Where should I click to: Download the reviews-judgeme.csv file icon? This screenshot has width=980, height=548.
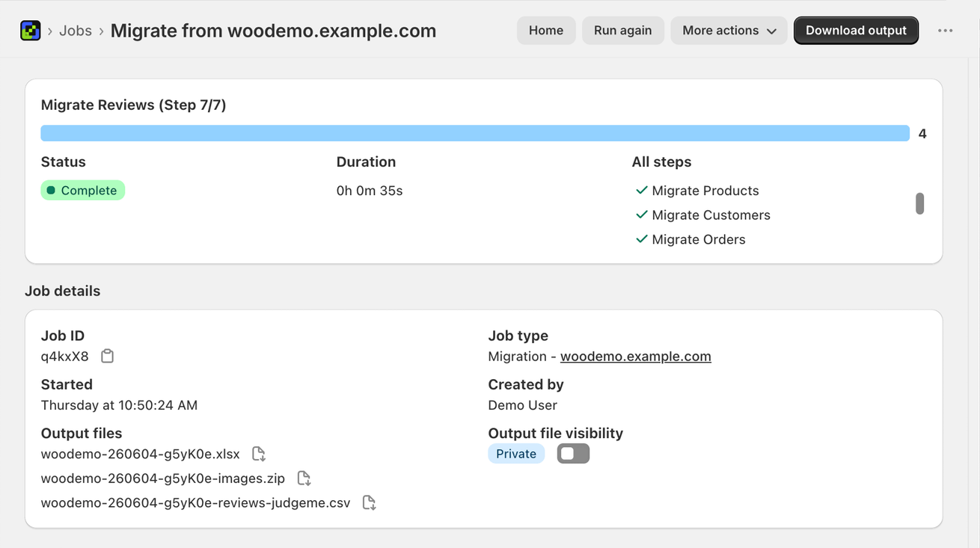369,502
